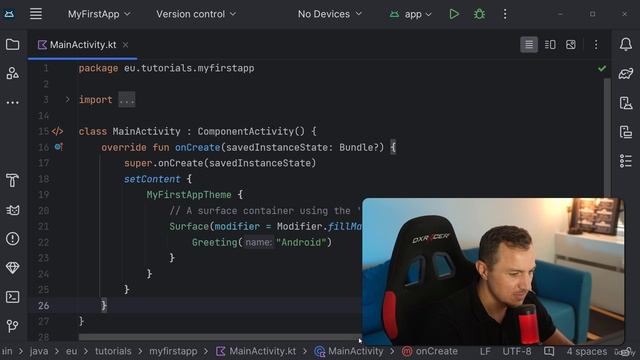Show more tool windows ellipsis
This screenshot has width=640, height=360.
pos(13,102)
